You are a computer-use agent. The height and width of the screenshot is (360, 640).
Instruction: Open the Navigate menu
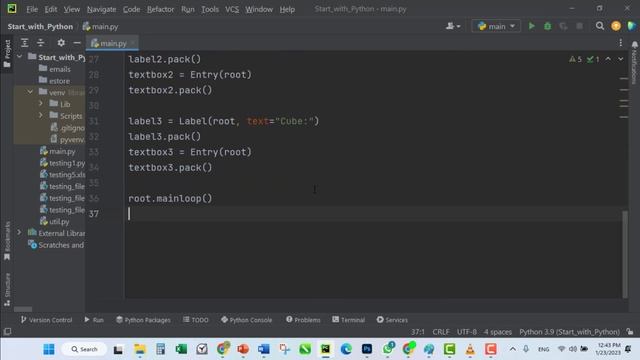[x=102, y=9]
